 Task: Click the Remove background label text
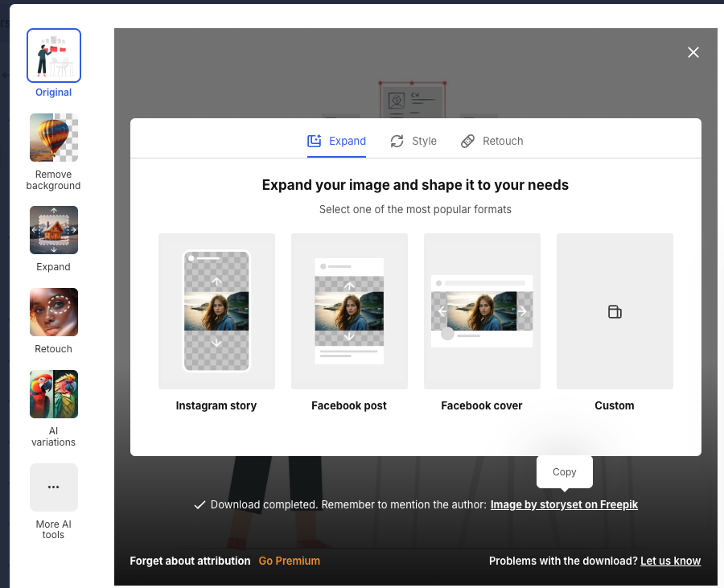coord(54,180)
